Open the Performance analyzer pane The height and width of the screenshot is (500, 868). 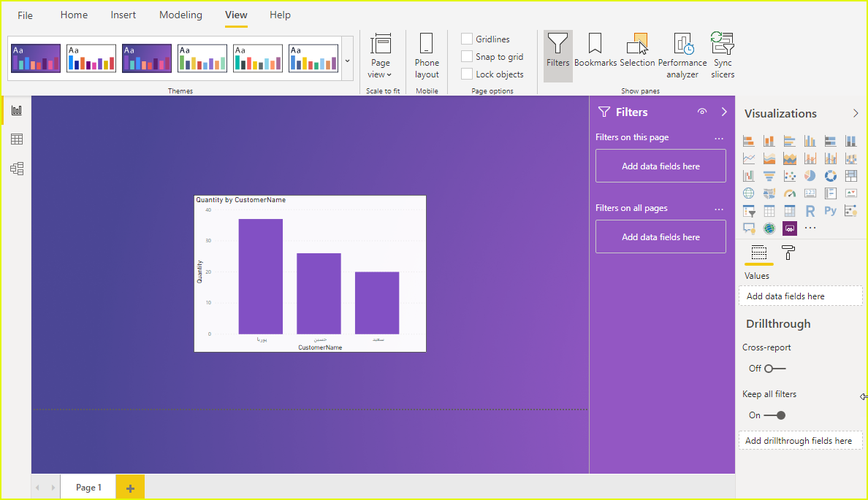point(682,56)
